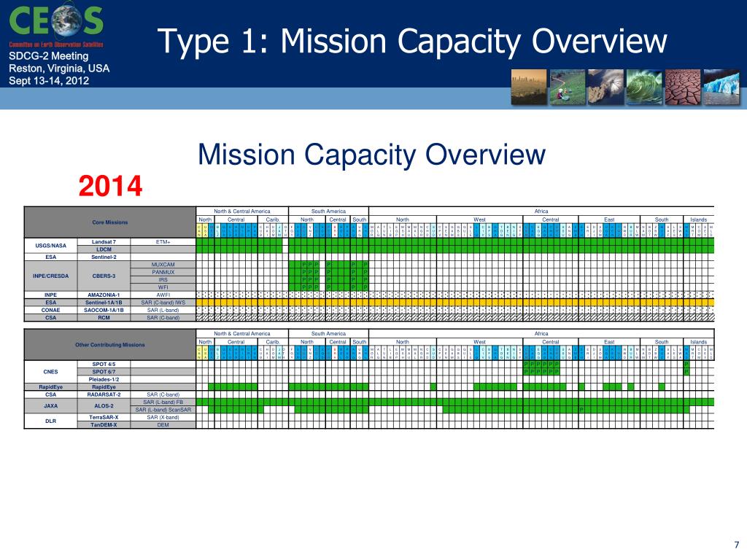The image size is (747, 560).
Task: Click the 'TanDEM-X' mission cell
Action: click(x=104, y=425)
